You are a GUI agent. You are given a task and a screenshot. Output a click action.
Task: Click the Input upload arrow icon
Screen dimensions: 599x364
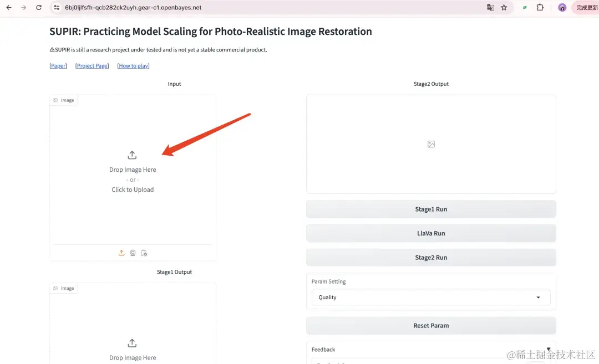(132, 155)
